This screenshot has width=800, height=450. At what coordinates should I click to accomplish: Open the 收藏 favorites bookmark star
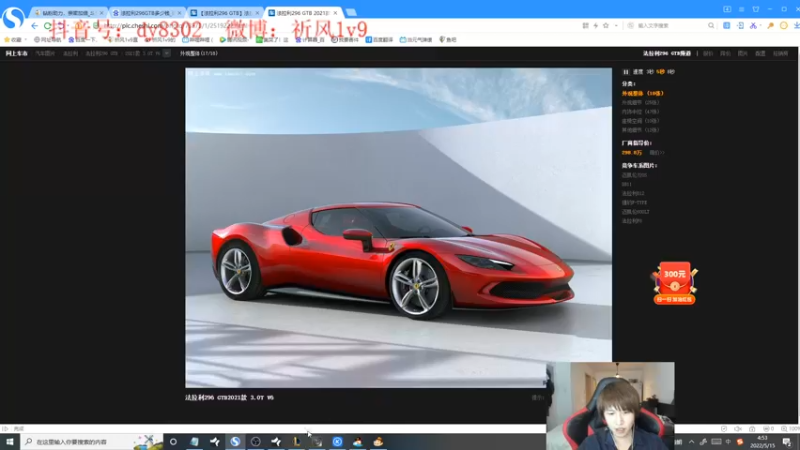[13, 39]
